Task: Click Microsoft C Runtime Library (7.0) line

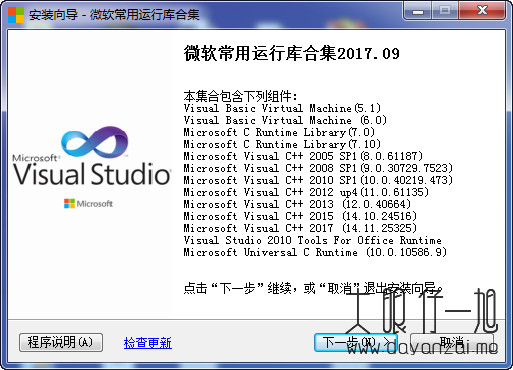Action: pyautogui.click(x=279, y=132)
